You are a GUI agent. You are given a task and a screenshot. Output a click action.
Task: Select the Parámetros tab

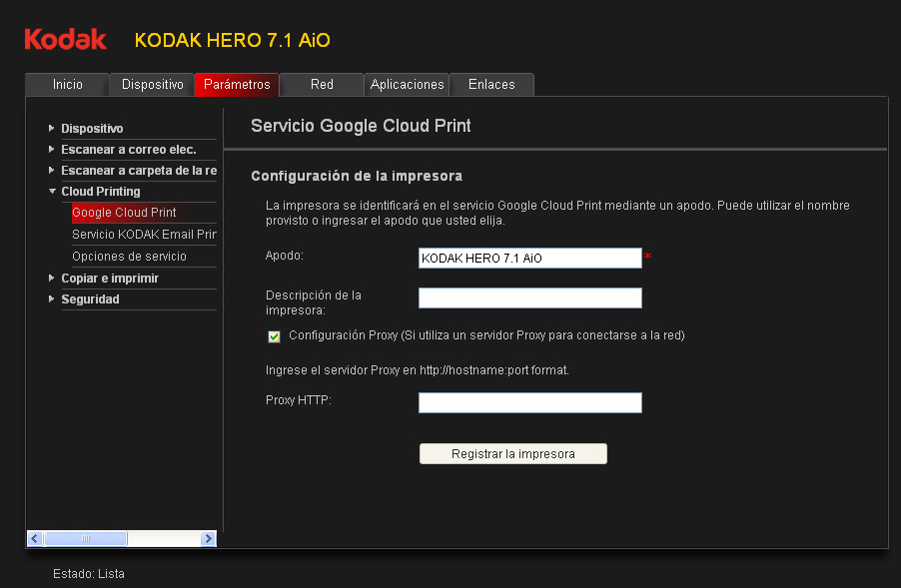(x=237, y=85)
